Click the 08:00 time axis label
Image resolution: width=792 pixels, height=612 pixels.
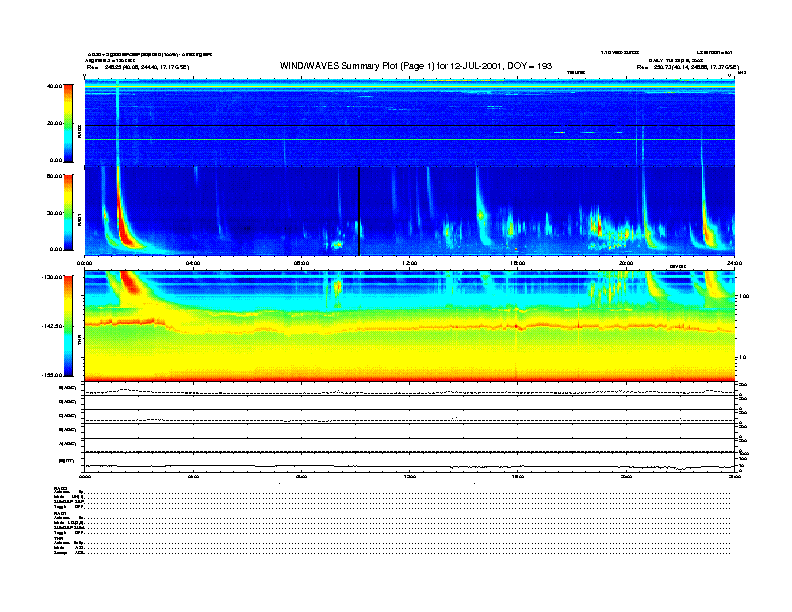click(x=301, y=263)
